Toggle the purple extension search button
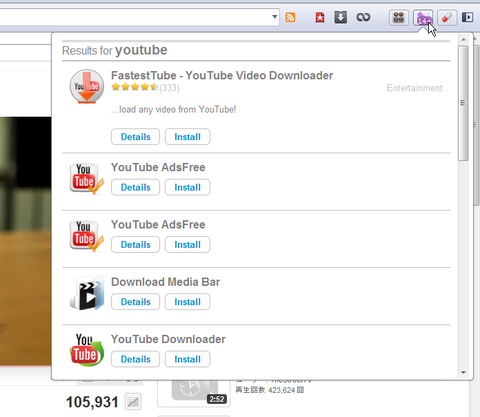Screen dimensions: 480x417 coord(423,17)
